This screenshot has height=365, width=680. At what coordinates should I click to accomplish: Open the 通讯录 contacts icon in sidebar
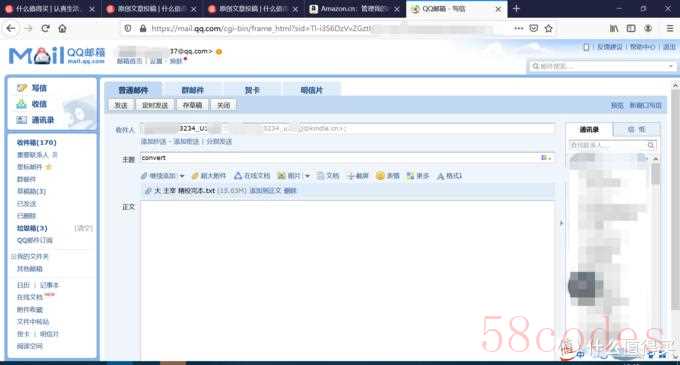22,120
